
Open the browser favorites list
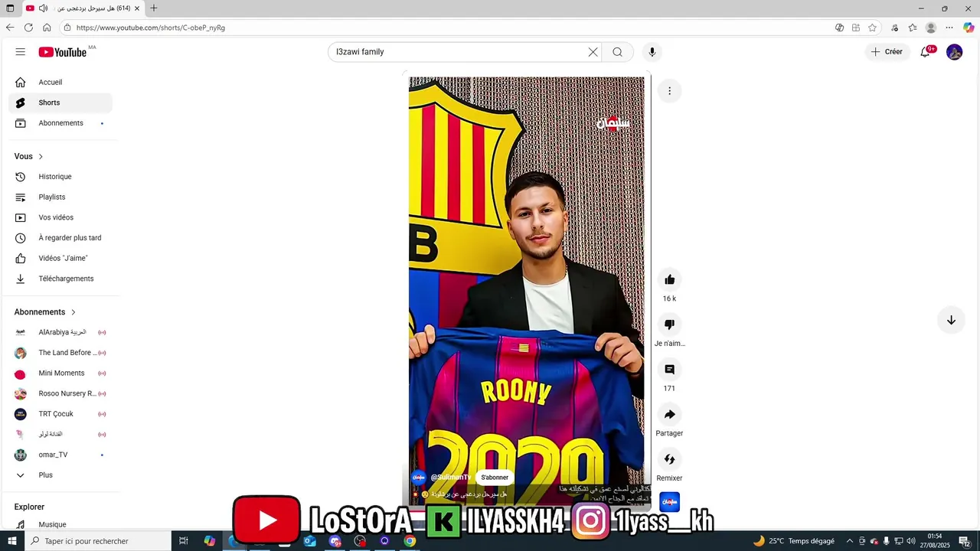pyautogui.click(x=913, y=28)
